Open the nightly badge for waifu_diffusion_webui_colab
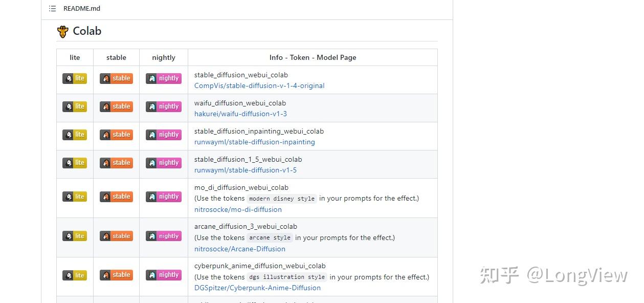 pyautogui.click(x=164, y=106)
